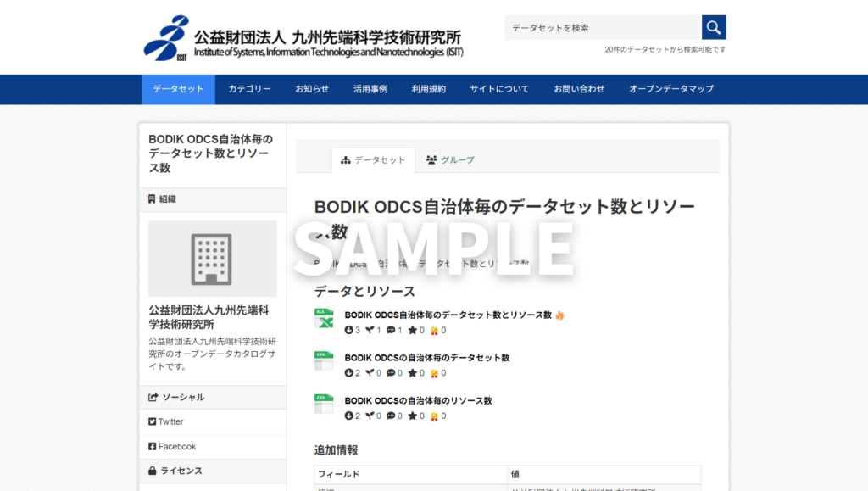The image size is (868, 491).
Task: Click the XLS file icon resource
Action: click(324, 319)
